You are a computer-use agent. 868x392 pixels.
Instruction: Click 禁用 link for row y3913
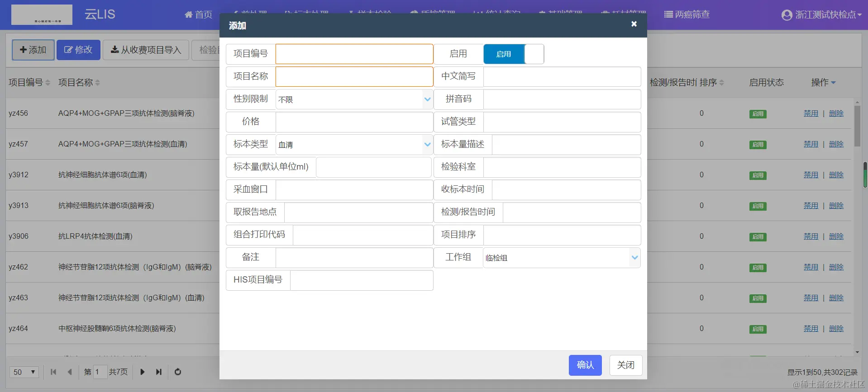[x=811, y=206]
